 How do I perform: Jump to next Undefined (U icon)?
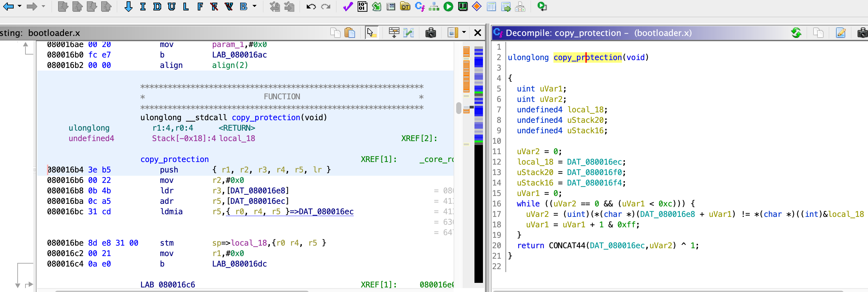172,7
